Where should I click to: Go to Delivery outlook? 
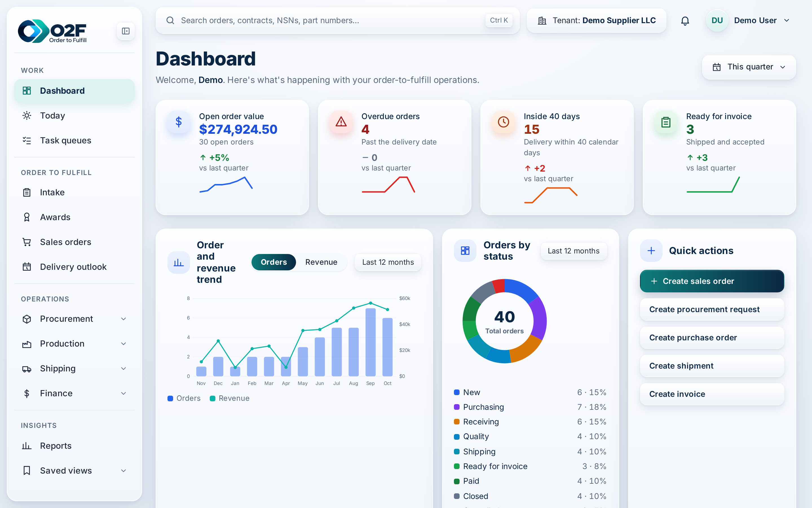(74, 267)
